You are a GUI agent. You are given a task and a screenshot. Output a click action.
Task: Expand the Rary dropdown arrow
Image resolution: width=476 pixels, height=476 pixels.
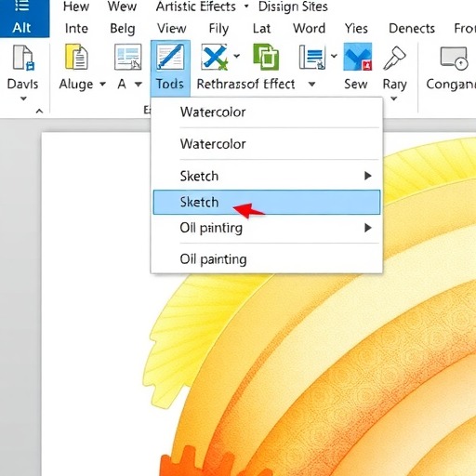click(x=393, y=99)
